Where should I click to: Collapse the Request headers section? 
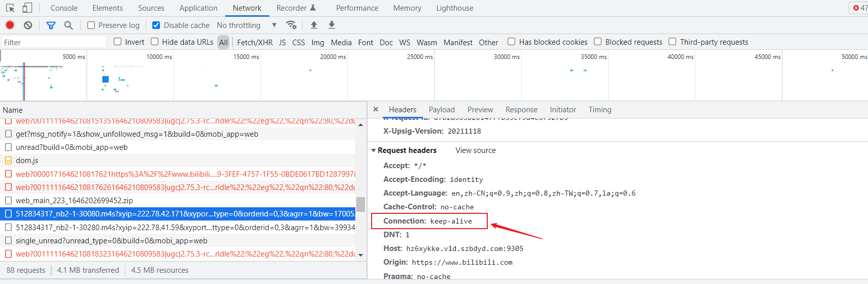point(374,150)
